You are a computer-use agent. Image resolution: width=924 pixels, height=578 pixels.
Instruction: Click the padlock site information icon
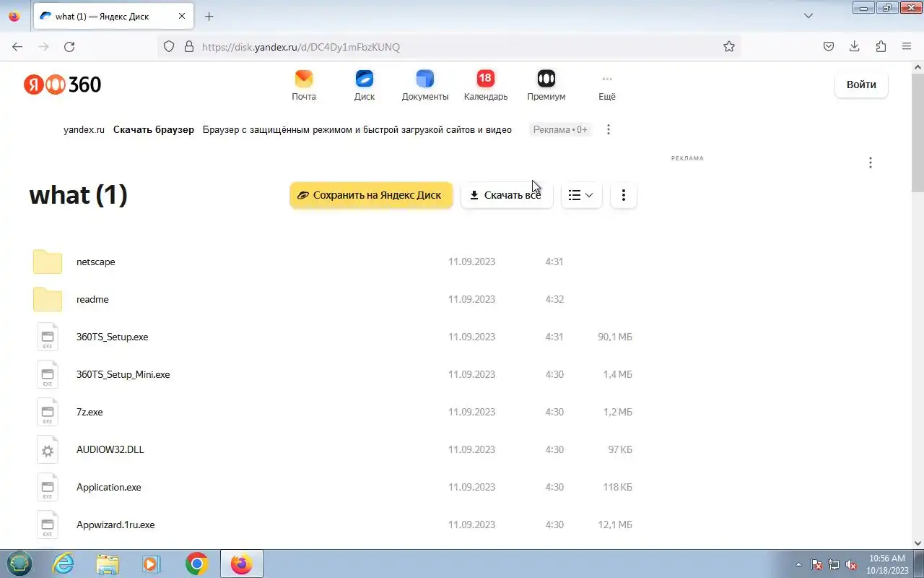(x=189, y=46)
